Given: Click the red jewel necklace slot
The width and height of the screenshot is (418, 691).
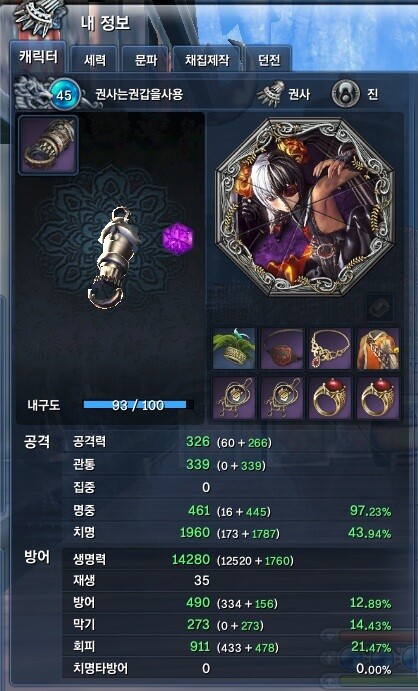Looking at the screenshot, I should coord(330,348).
